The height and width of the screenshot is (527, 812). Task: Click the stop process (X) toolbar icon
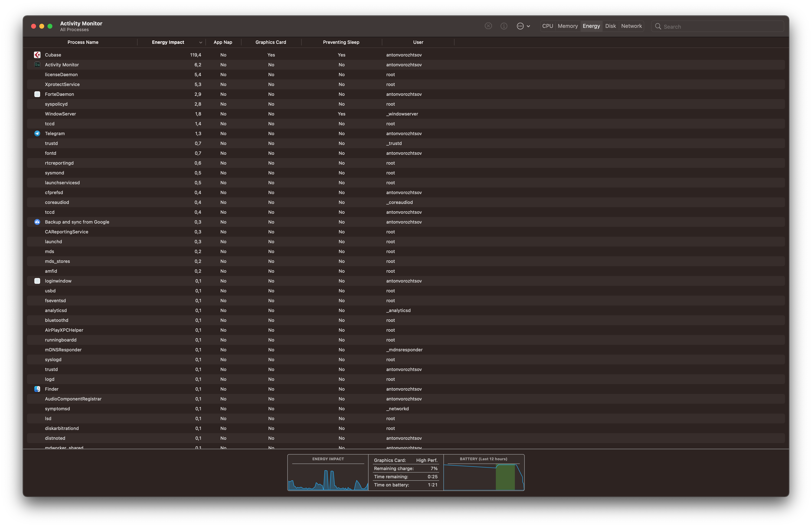[488, 26]
